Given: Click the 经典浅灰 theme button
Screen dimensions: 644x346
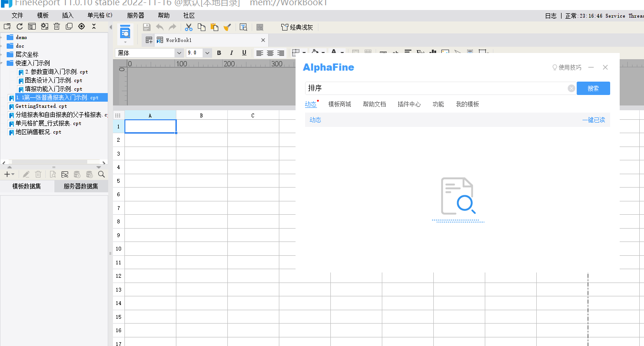Looking at the screenshot, I should point(297,28).
